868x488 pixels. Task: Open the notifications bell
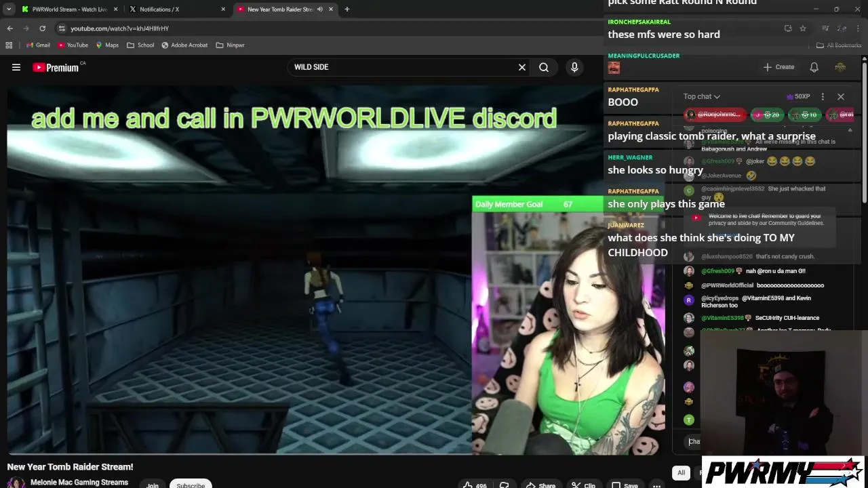pyautogui.click(x=814, y=67)
